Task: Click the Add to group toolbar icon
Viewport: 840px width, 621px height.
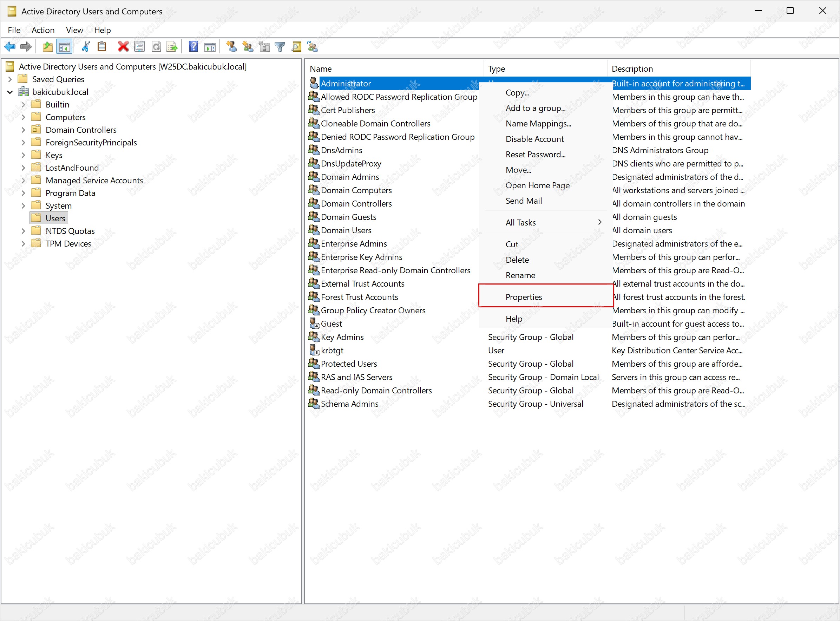Action: point(313,47)
